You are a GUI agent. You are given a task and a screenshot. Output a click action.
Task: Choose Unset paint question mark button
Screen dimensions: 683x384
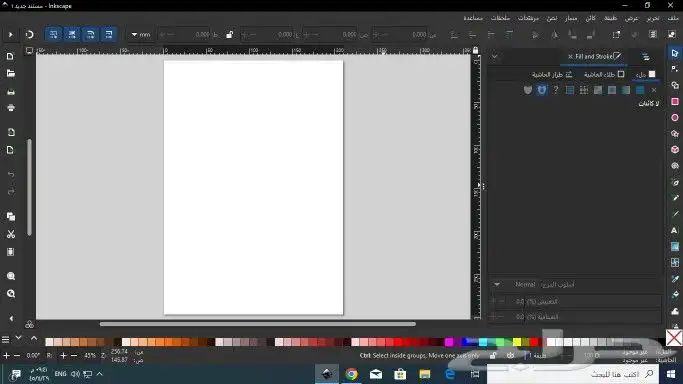tap(555, 90)
